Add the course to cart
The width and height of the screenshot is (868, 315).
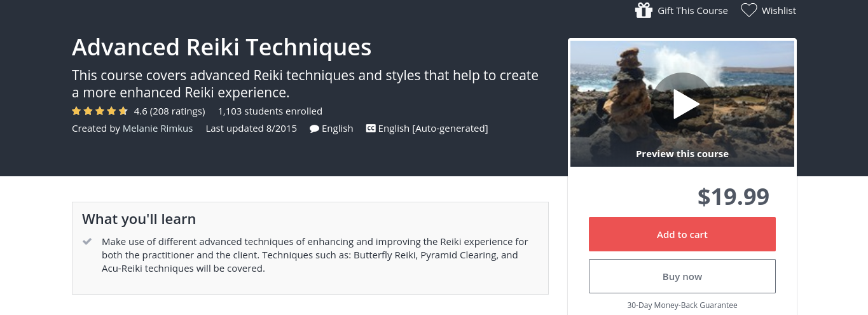point(682,234)
